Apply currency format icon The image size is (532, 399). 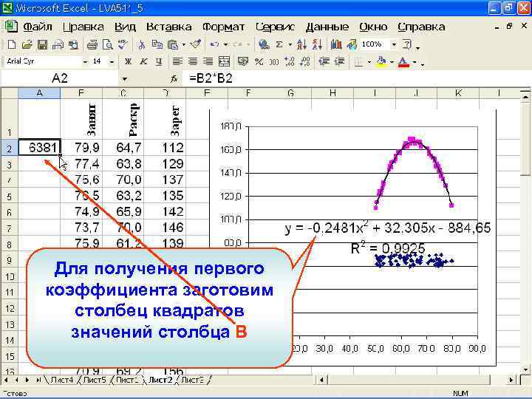tap(242, 61)
